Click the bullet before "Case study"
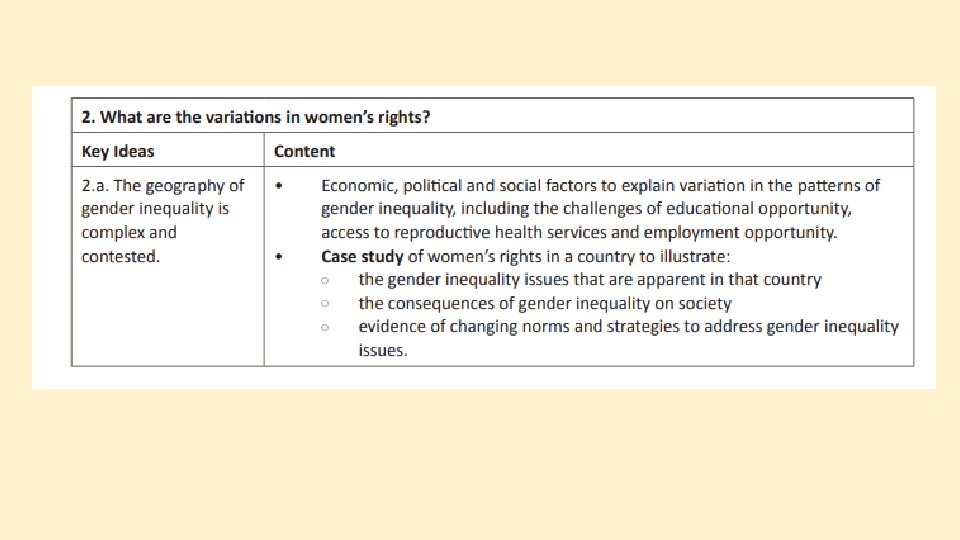This screenshot has width=960, height=540. point(279,256)
